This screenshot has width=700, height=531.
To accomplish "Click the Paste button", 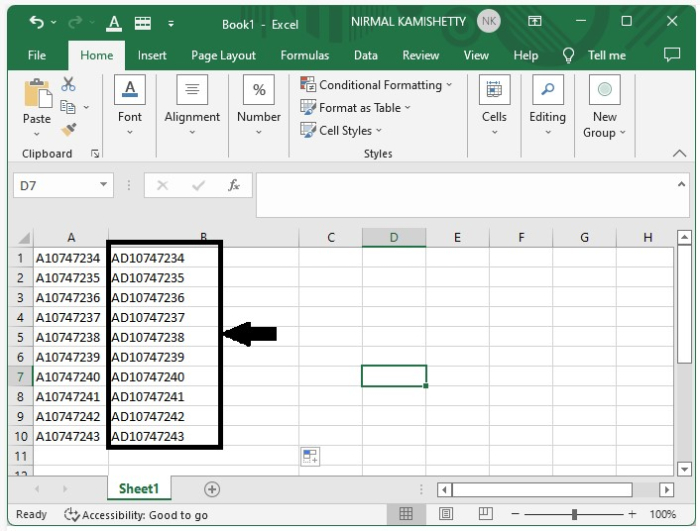I will [37, 107].
